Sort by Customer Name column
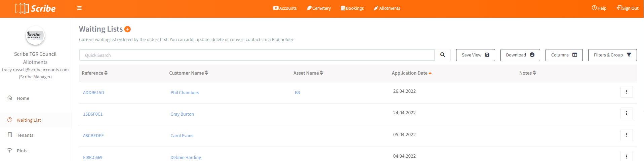Screen dimensions: 644x161 [189, 73]
